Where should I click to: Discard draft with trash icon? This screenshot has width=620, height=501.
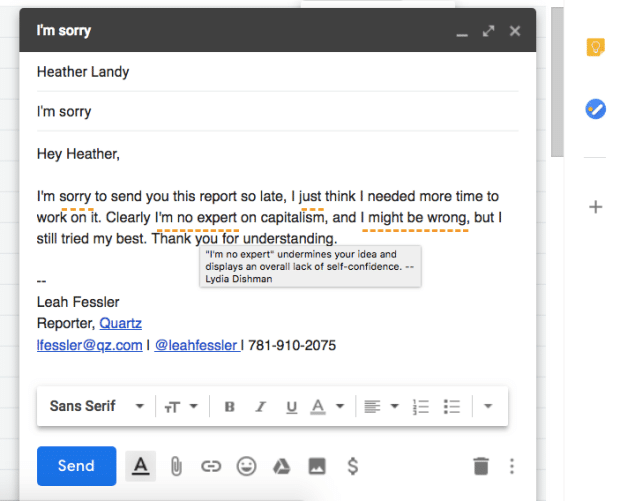481,466
